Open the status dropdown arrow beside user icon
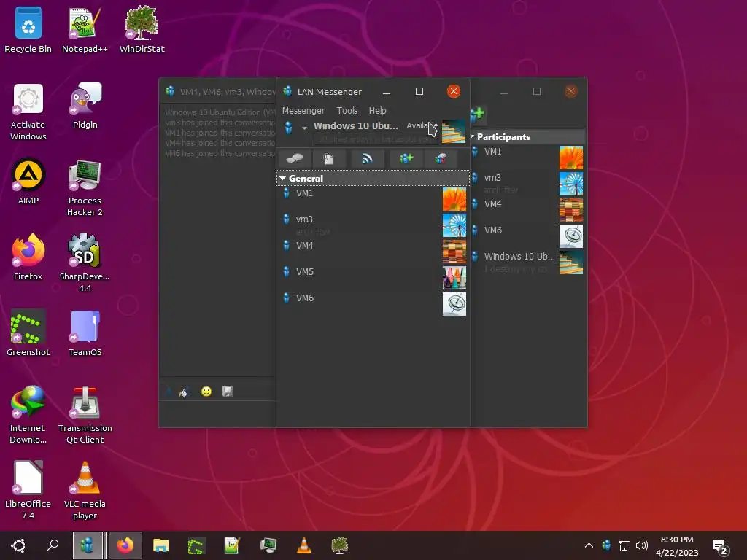The height and width of the screenshot is (560, 747). (304, 128)
